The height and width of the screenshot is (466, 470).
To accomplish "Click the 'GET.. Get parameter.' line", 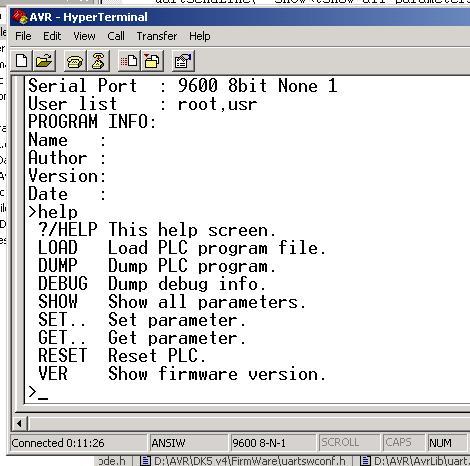I will click(x=142, y=338).
